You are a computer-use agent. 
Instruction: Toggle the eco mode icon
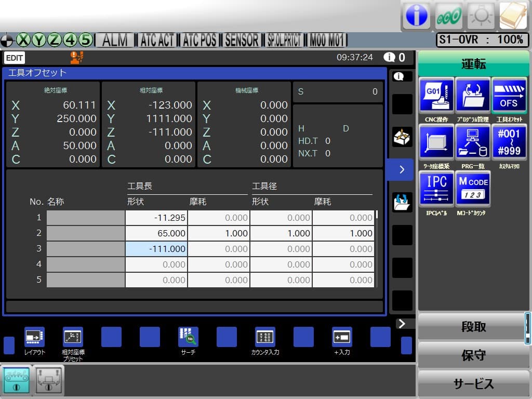(448, 16)
